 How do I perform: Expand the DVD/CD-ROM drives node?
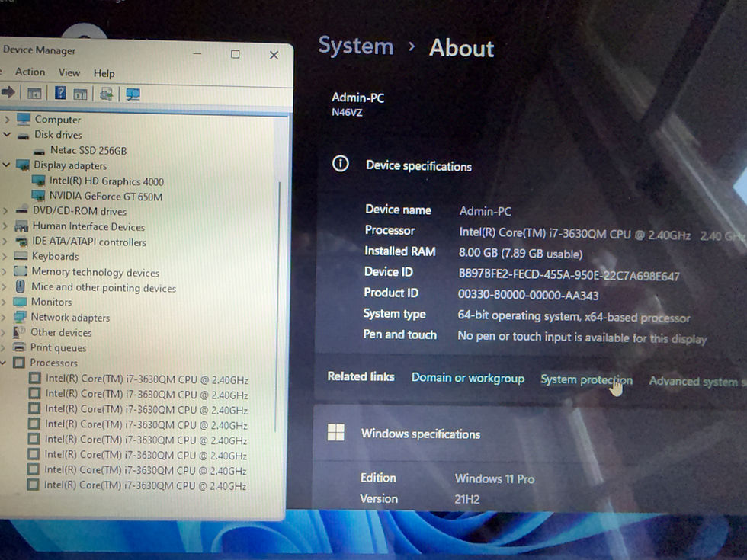pos(5,210)
